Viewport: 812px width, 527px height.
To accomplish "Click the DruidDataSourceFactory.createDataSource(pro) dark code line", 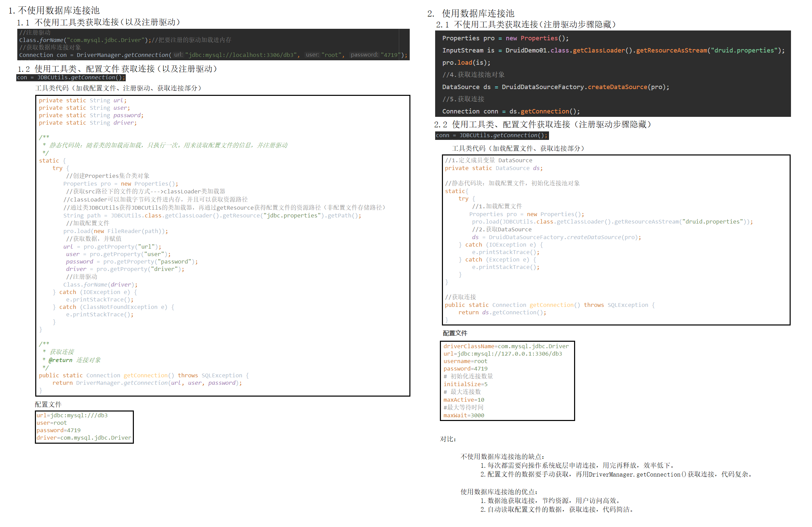I will pyautogui.click(x=557, y=87).
